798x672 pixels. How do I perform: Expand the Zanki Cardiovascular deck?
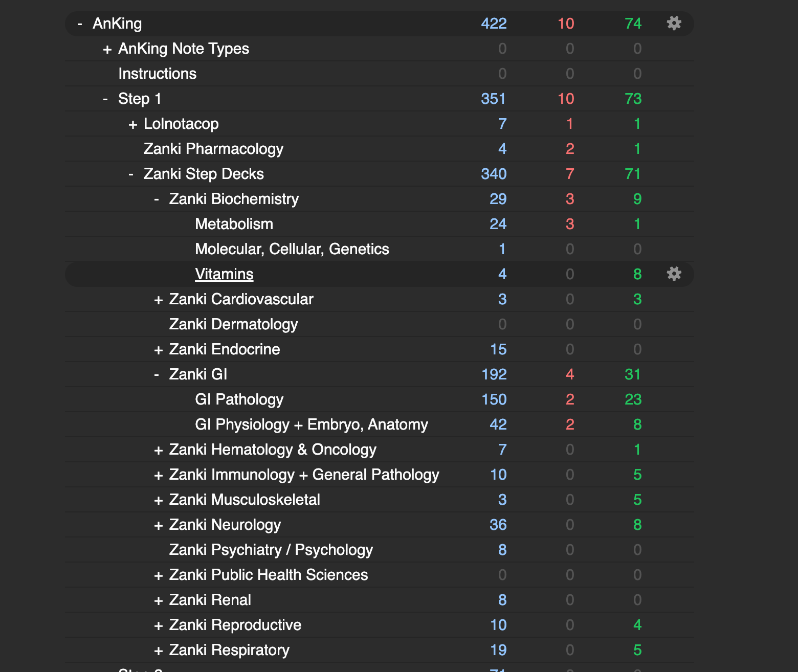159,300
